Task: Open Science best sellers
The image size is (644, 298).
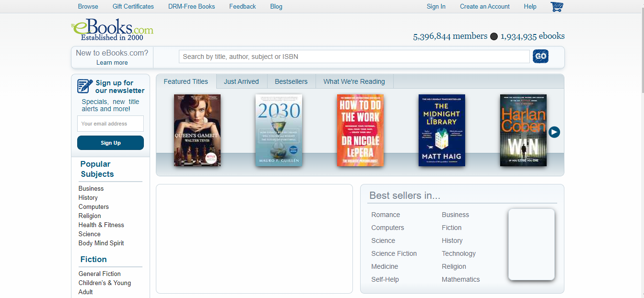Action: [383, 241]
